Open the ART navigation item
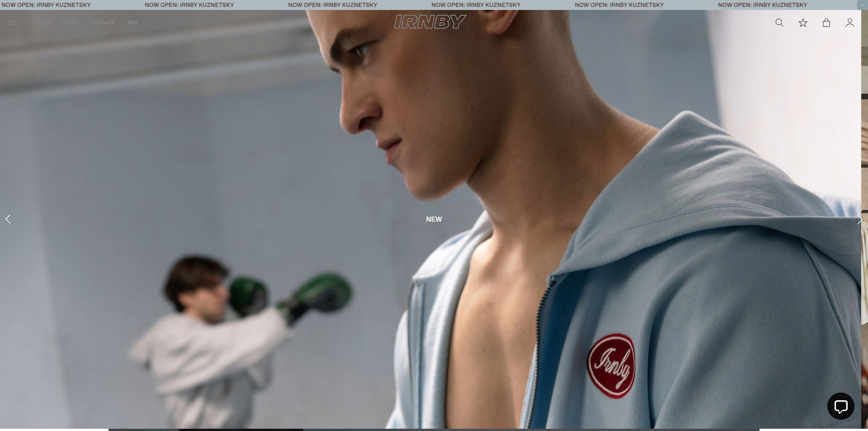 (x=132, y=23)
